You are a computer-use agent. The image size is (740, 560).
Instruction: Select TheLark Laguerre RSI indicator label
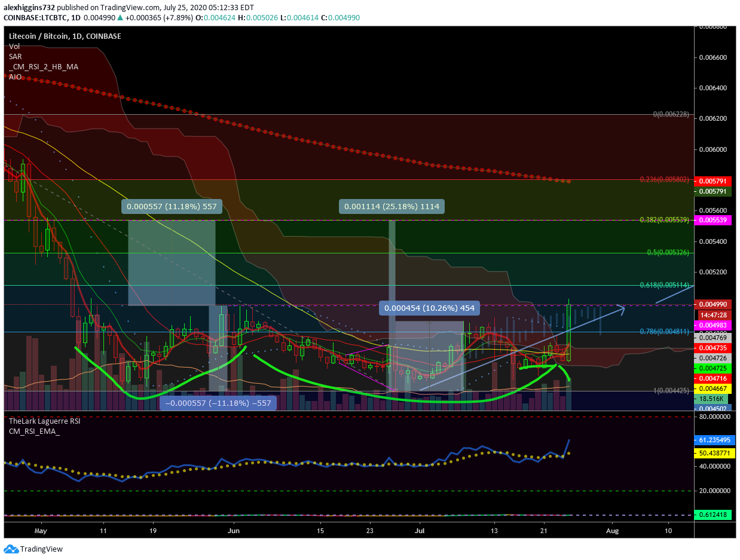tap(44, 421)
